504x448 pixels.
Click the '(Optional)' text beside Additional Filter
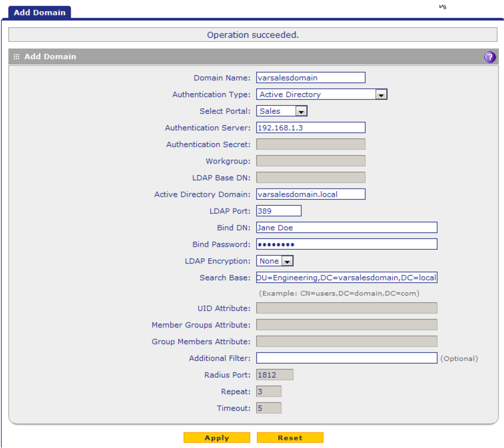459,359
